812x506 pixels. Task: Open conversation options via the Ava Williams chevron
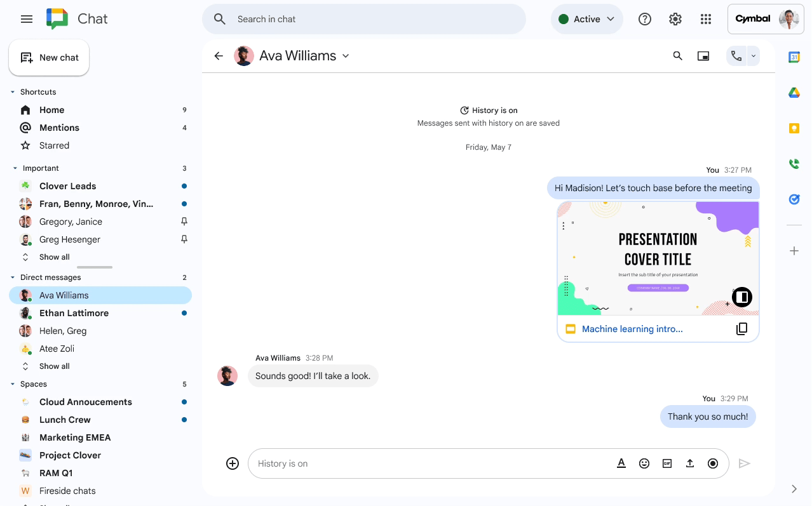(x=345, y=56)
